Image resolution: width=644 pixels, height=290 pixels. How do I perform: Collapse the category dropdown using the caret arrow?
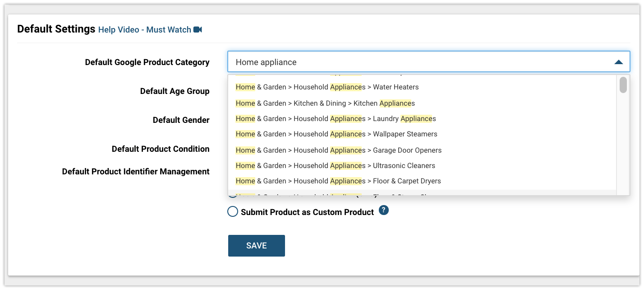pos(619,62)
